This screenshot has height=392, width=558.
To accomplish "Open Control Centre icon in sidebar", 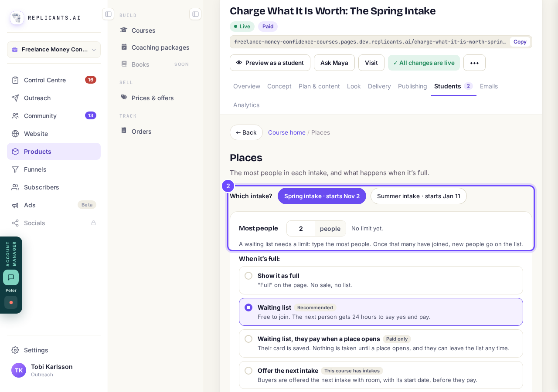I will 15,80.
